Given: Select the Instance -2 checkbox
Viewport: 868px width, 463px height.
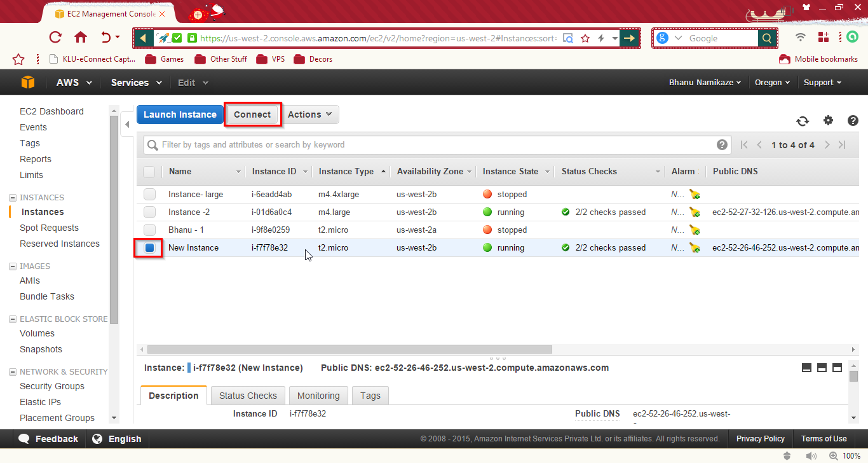Looking at the screenshot, I should point(149,212).
